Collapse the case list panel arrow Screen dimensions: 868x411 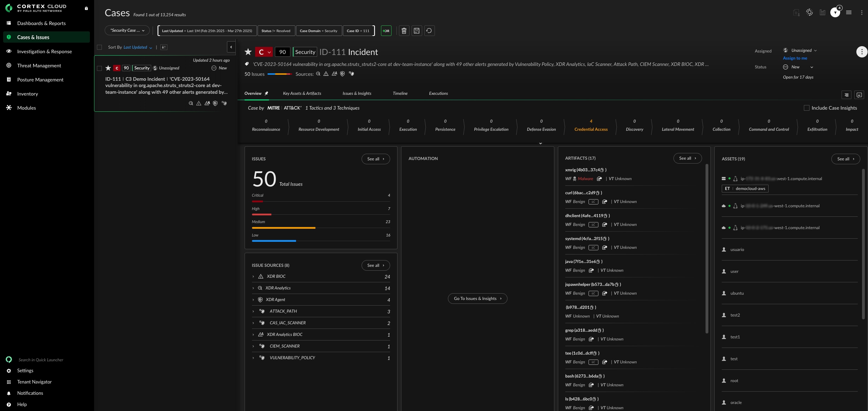231,47
